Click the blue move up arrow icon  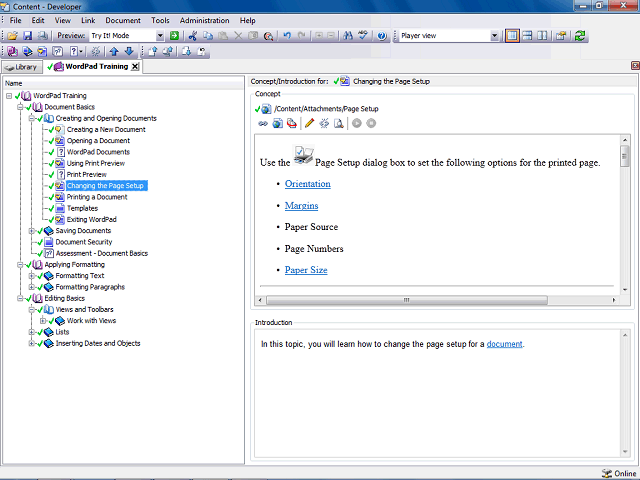point(114,51)
